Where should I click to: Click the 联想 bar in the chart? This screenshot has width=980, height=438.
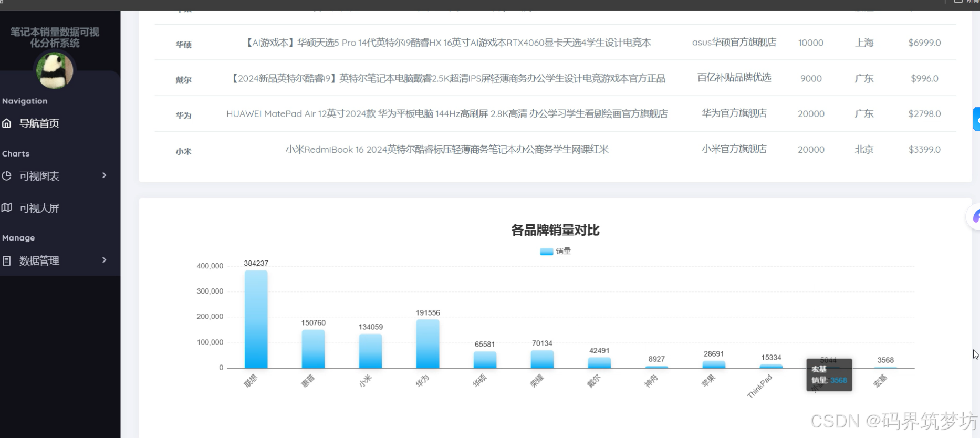coord(256,319)
